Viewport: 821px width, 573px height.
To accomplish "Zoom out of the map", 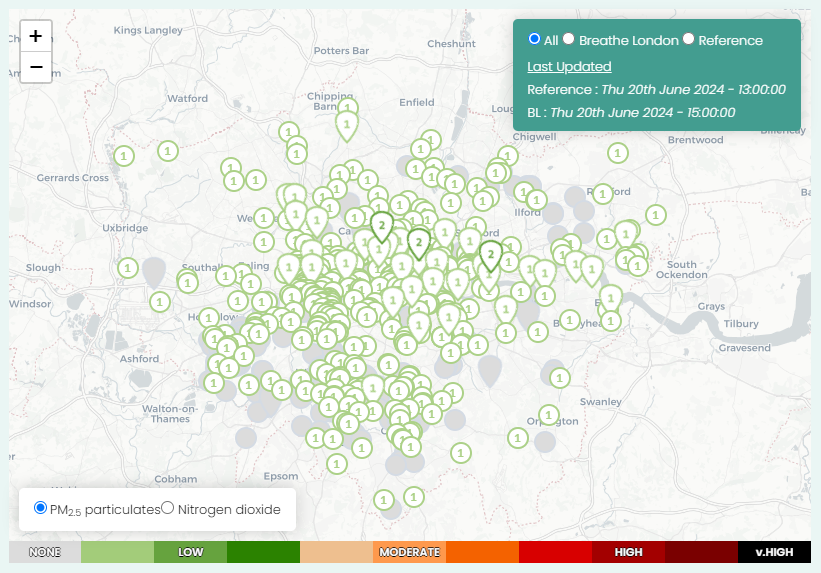I will coord(36,67).
